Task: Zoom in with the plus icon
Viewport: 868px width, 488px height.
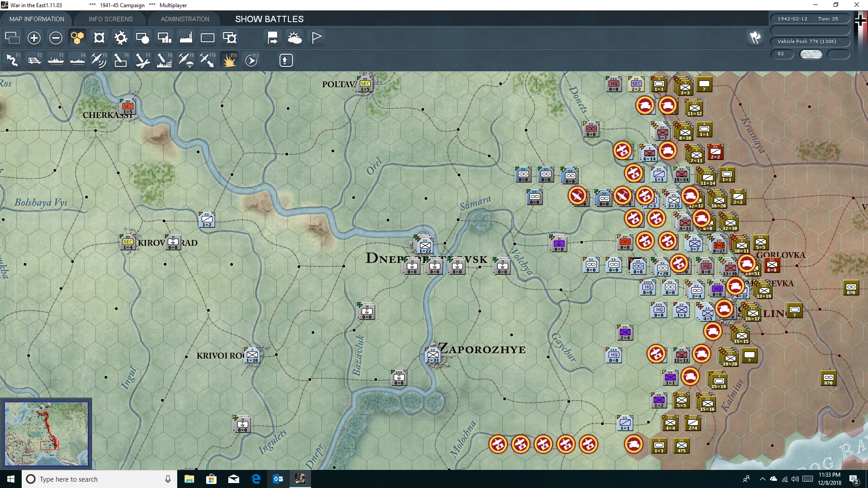Action: click(x=34, y=38)
